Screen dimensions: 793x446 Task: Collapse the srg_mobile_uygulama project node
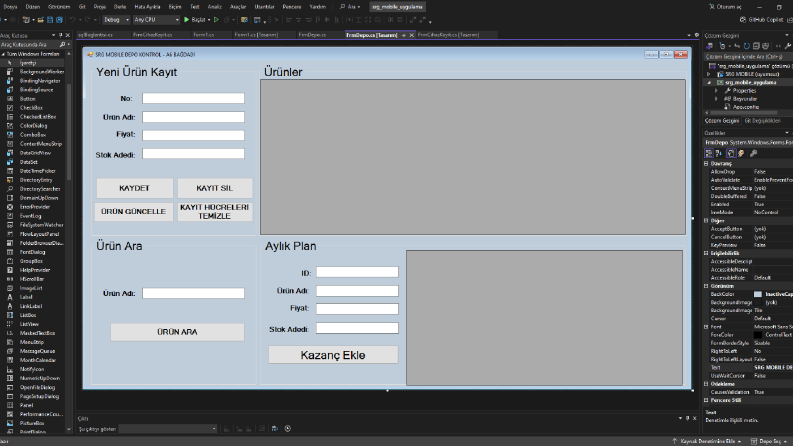(710, 82)
